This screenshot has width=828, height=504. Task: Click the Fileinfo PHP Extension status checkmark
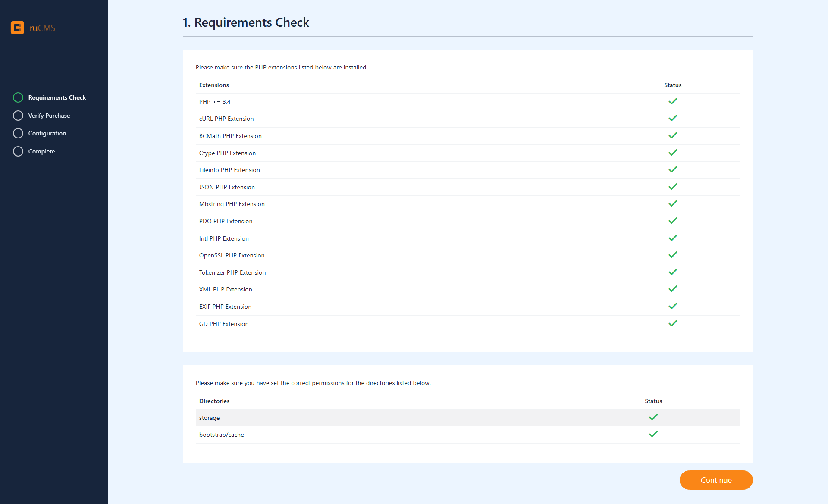(673, 169)
